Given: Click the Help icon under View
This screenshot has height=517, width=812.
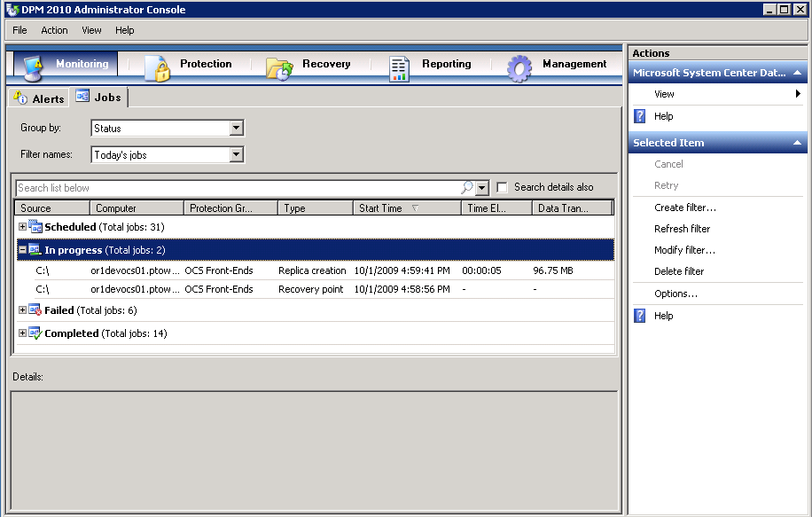Looking at the screenshot, I should tap(639, 116).
